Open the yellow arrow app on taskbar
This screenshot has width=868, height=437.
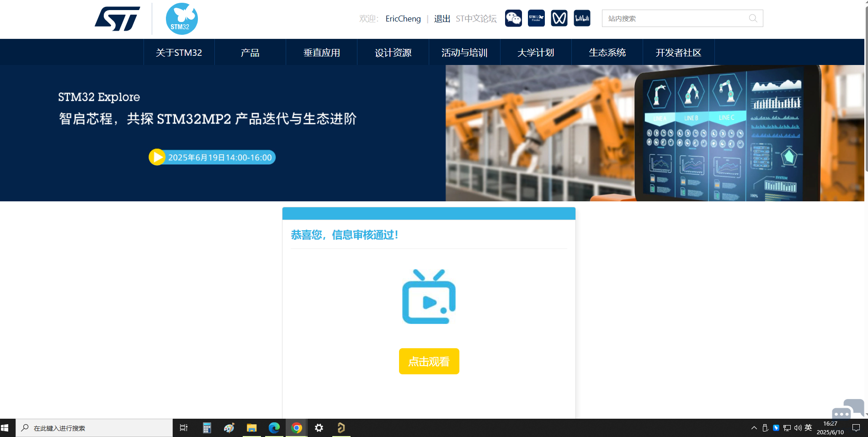point(341,428)
